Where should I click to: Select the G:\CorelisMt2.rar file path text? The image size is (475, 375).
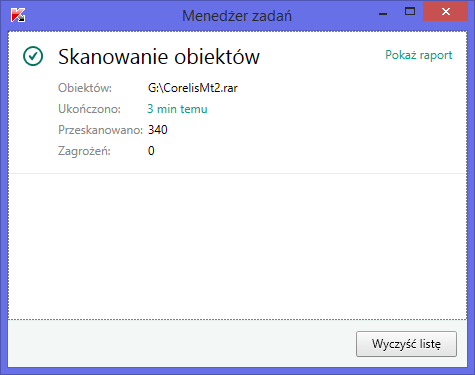click(x=193, y=88)
